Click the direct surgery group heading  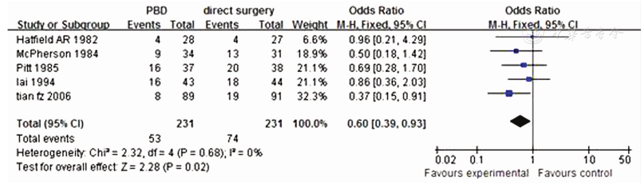coord(239,11)
